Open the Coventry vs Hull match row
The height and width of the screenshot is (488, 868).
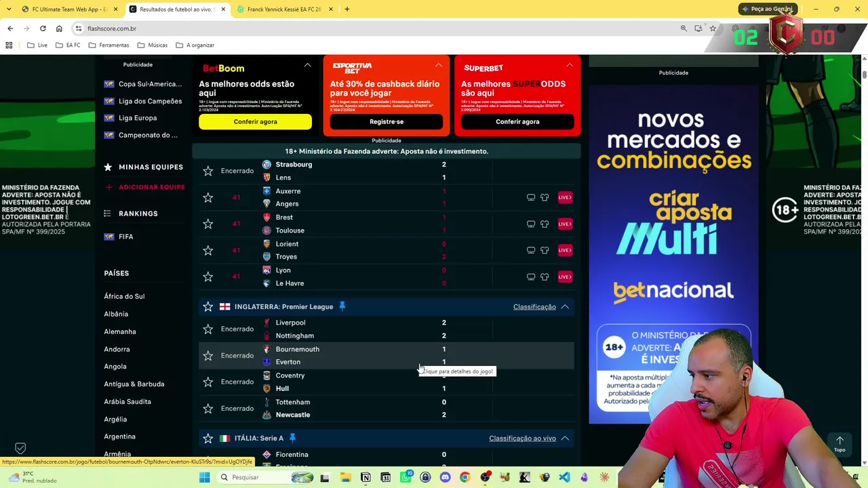[387, 382]
